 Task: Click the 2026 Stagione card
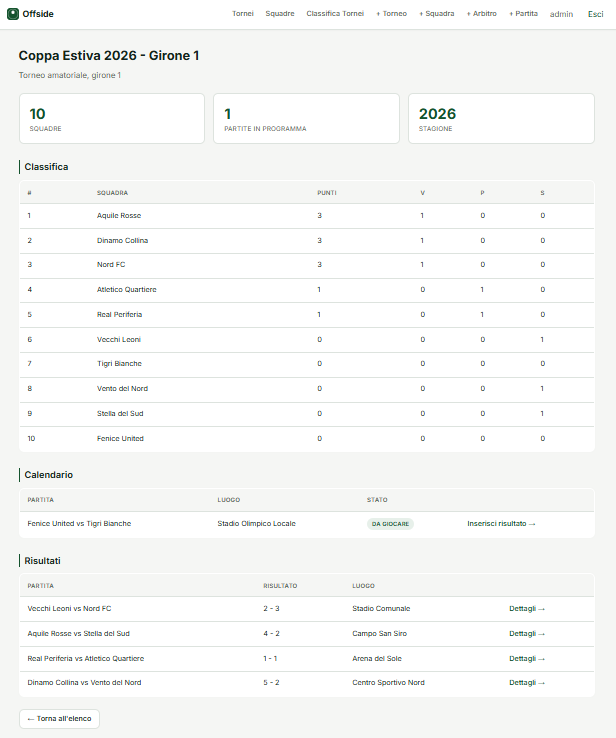[x=501, y=119]
